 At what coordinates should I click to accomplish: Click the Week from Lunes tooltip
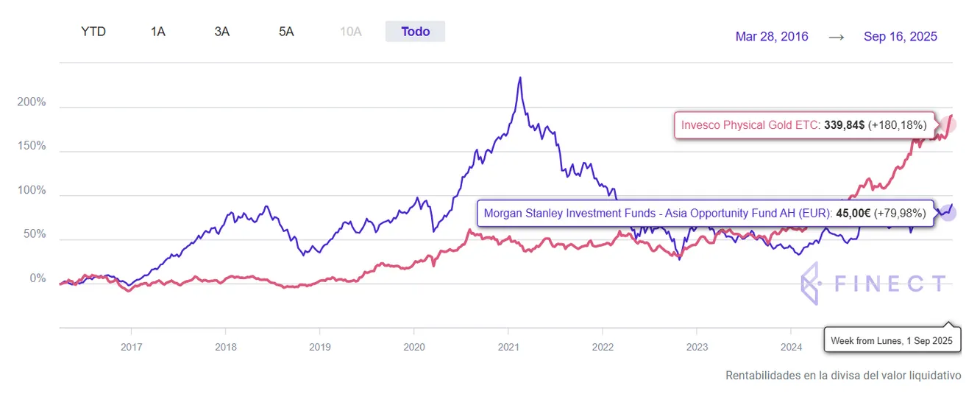pos(891,341)
